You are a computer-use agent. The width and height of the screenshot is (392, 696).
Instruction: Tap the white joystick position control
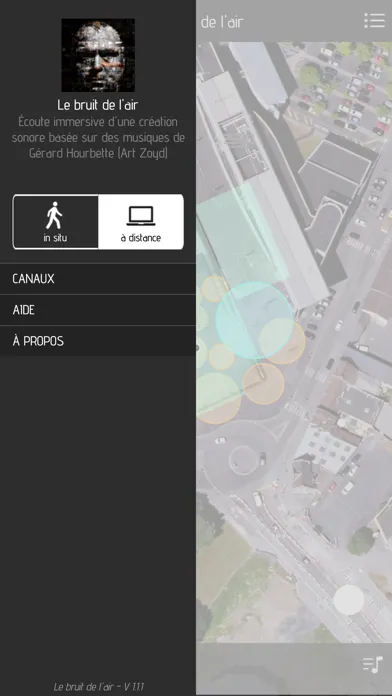tap(349, 600)
